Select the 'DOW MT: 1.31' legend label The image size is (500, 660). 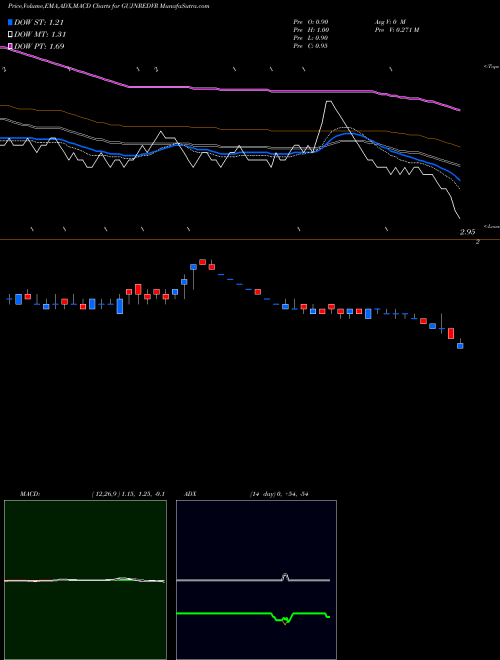click(x=40, y=34)
